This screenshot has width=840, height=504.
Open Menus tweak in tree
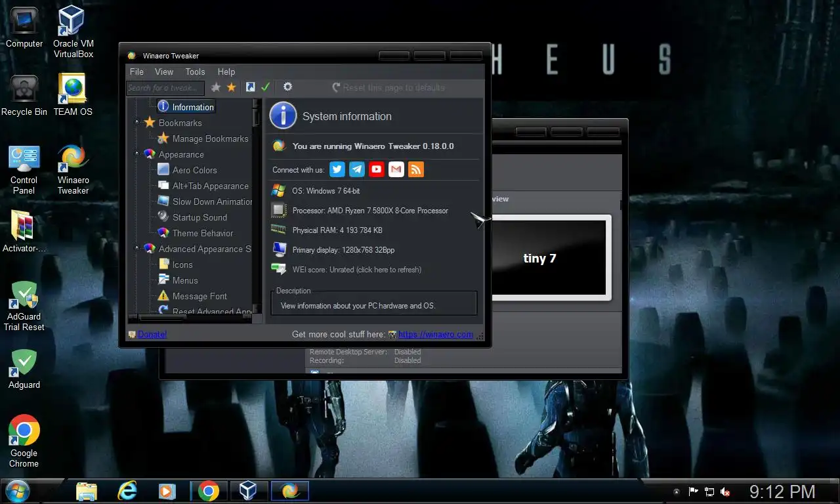pyautogui.click(x=185, y=280)
